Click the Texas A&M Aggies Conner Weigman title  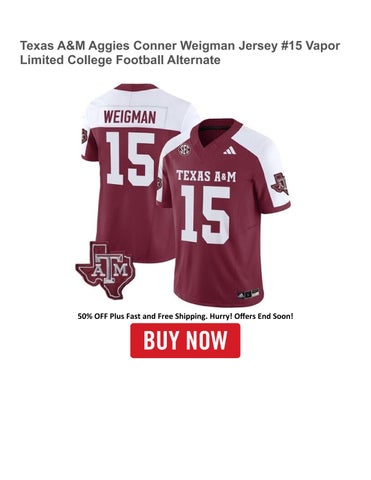point(180,53)
